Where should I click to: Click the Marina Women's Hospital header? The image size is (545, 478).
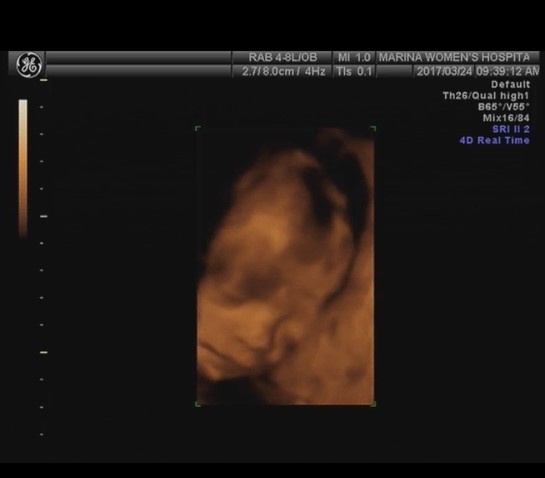454,57
